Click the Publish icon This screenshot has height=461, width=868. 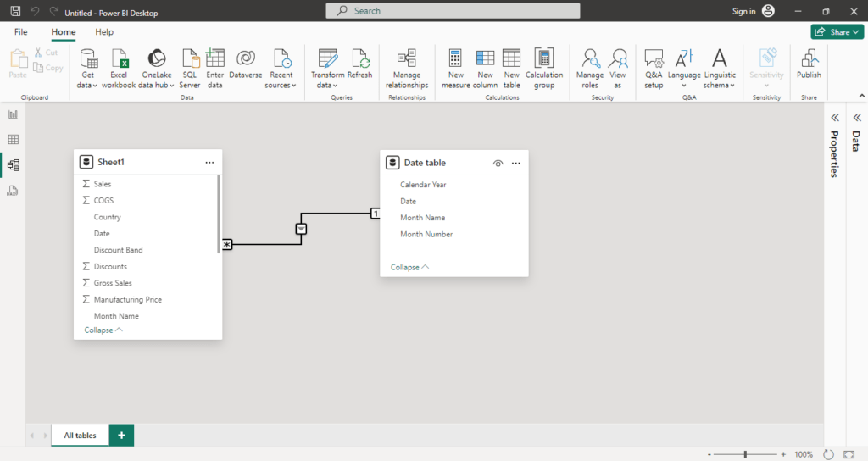[x=809, y=64]
